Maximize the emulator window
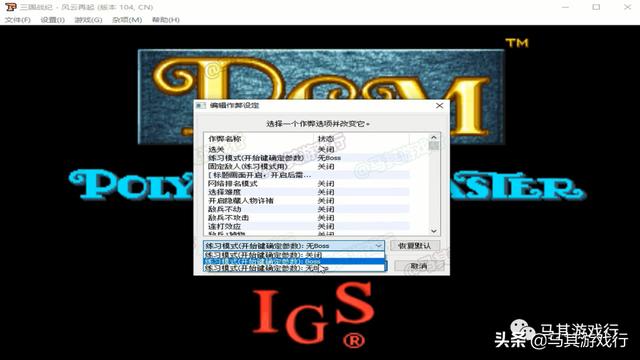 click(x=596, y=7)
